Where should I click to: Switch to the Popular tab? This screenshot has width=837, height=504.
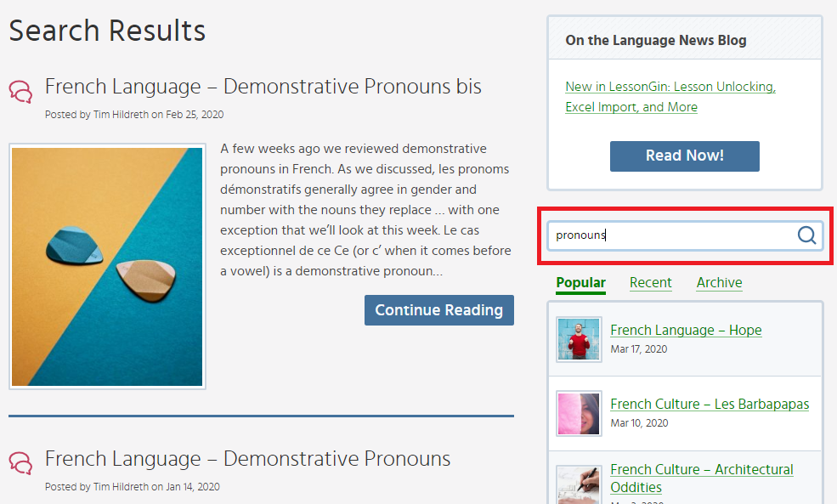580,283
